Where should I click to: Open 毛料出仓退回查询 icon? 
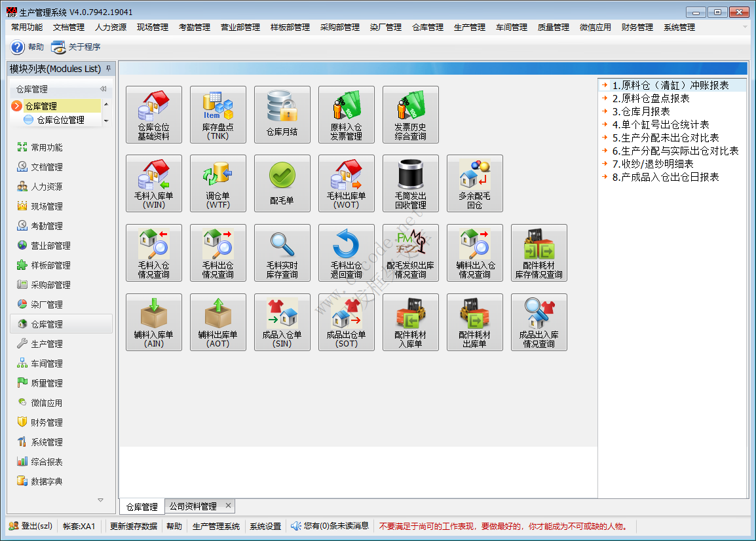pyautogui.click(x=346, y=253)
